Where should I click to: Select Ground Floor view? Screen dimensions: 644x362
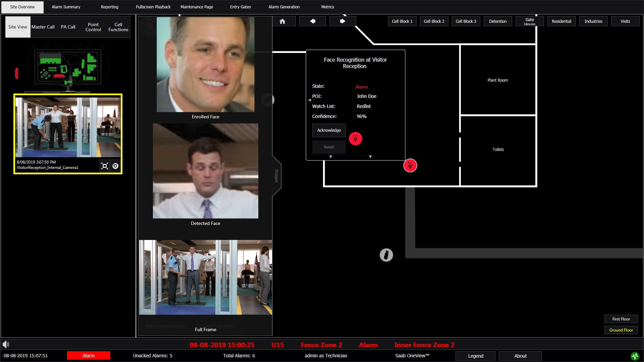click(621, 330)
